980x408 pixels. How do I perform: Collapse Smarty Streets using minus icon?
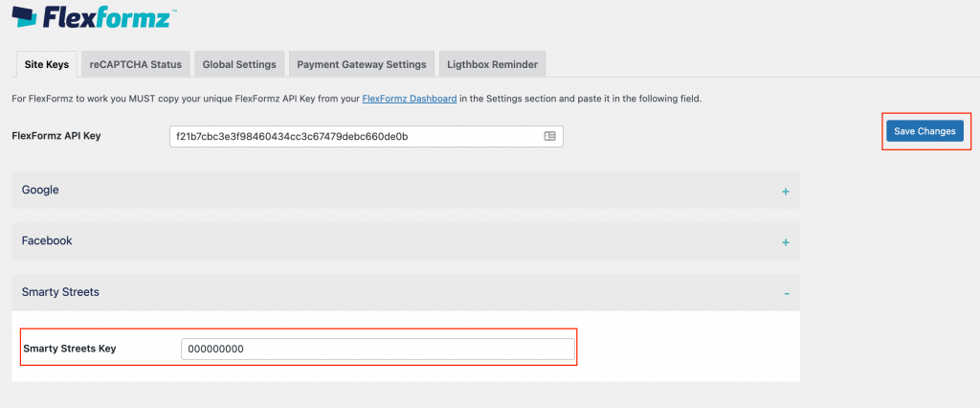[785, 293]
